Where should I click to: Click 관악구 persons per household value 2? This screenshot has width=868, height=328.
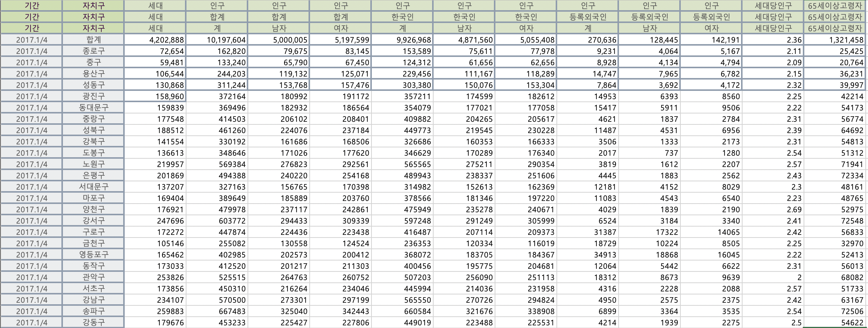tap(773, 277)
